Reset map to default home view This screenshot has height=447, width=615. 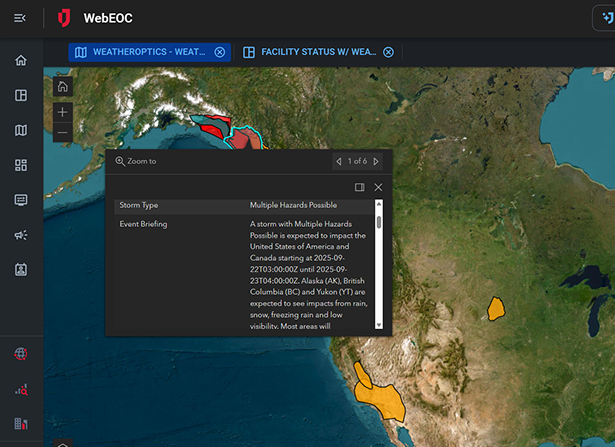point(63,87)
